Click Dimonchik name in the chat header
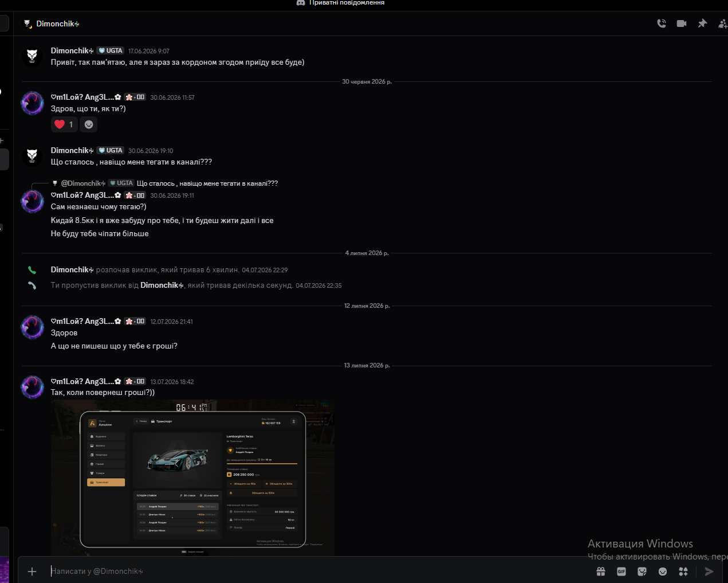This screenshot has width=728, height=583. click(x=57, y=24)
